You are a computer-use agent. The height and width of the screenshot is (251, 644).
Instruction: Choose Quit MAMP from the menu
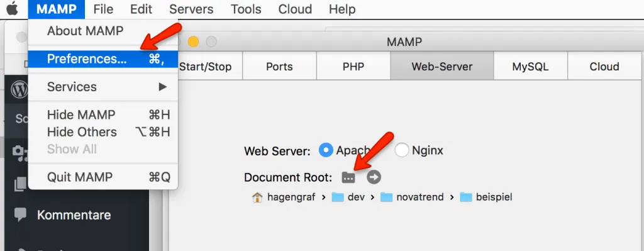tap(103, 177)
